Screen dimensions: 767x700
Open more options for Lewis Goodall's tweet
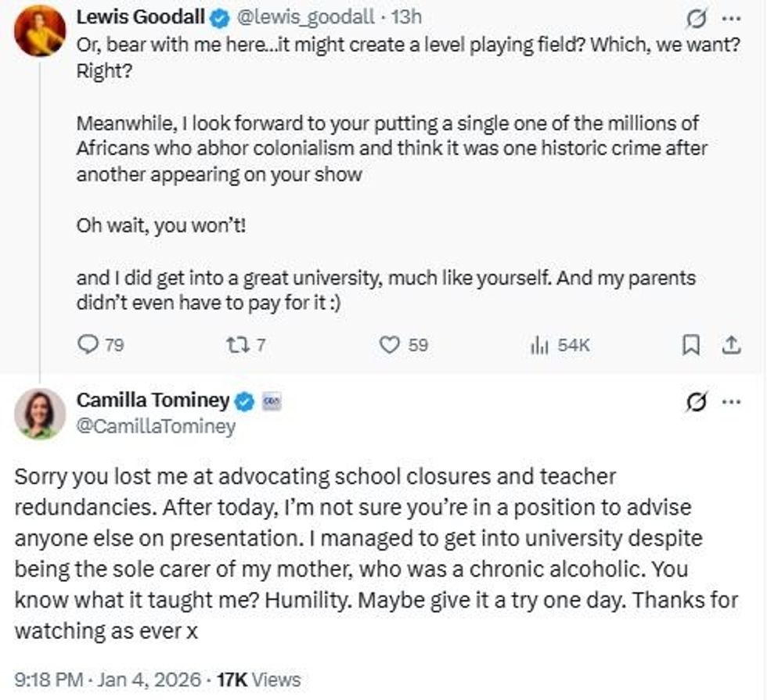729,17
